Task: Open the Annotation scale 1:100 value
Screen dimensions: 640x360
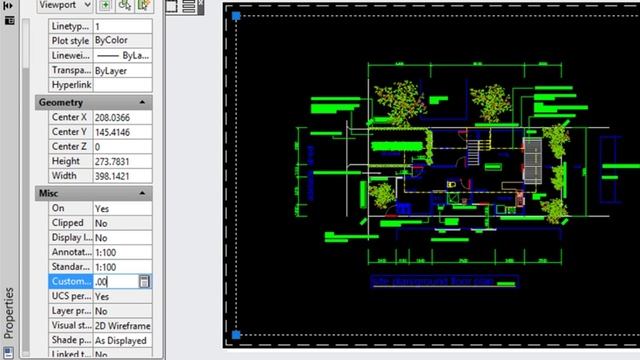Action: point(122,253)
